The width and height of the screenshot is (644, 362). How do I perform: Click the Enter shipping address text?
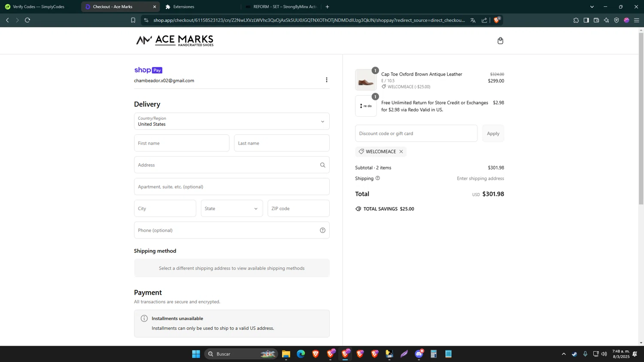480,178
